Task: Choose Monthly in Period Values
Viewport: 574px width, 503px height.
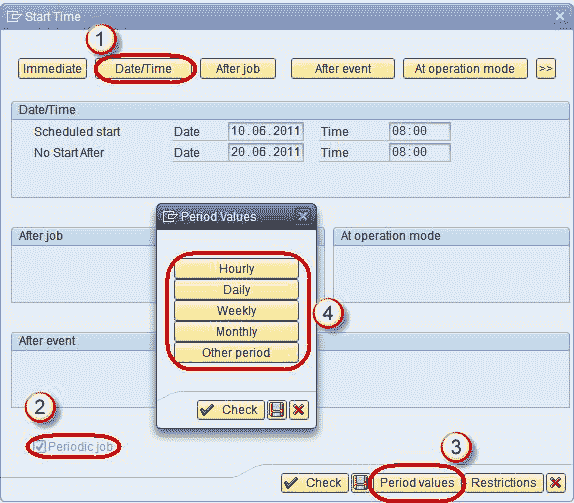Action: [x=236, y=332]
